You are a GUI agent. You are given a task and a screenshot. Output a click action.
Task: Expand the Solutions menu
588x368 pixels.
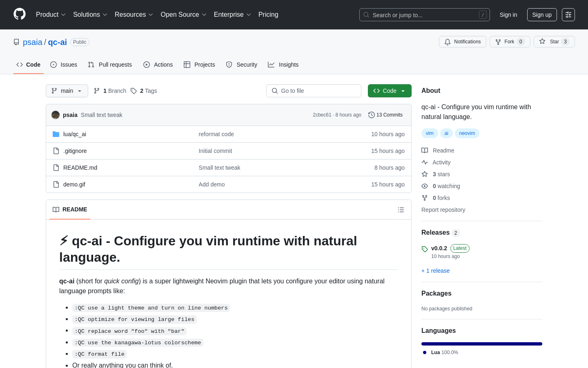tap(90, 15)
